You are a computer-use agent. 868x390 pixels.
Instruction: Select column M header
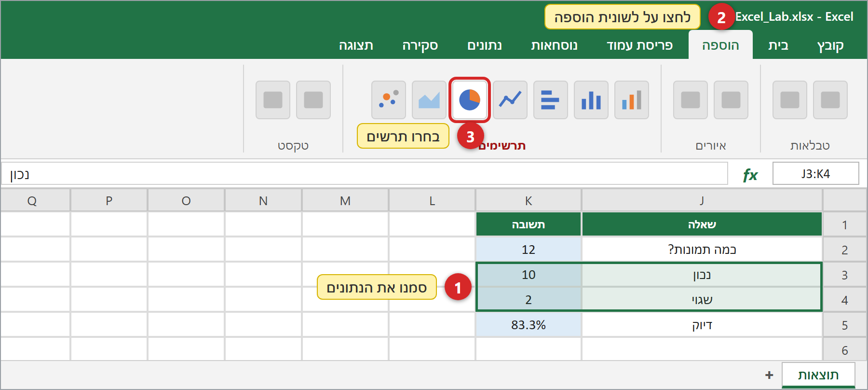[x=345, y=200]
